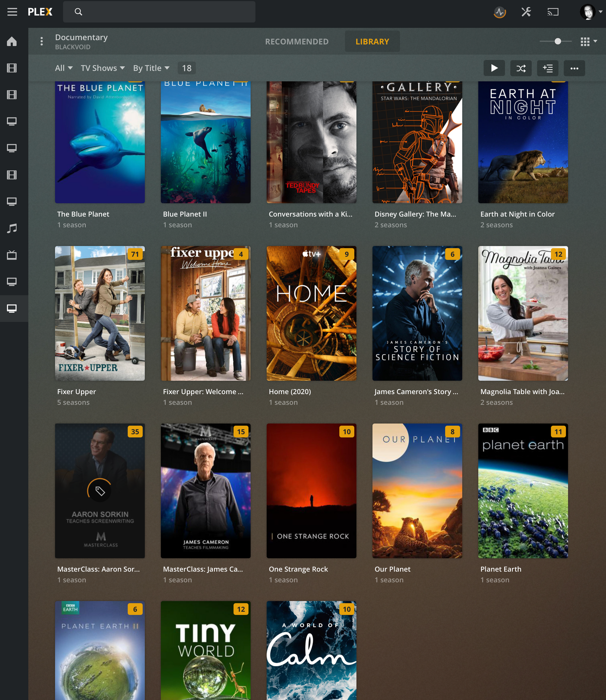Select the highlighted Documentary library sidebar icon
606x700 pixels.
click(12, 309)
